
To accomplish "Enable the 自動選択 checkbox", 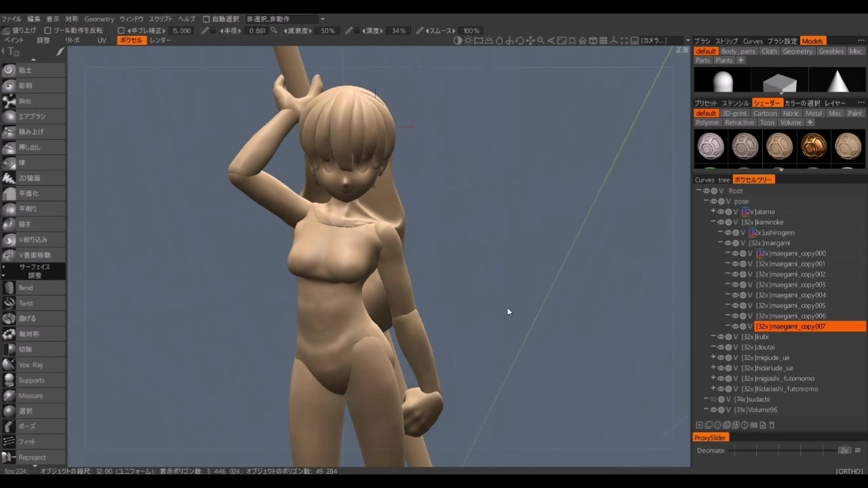I will tap(206, 19).
